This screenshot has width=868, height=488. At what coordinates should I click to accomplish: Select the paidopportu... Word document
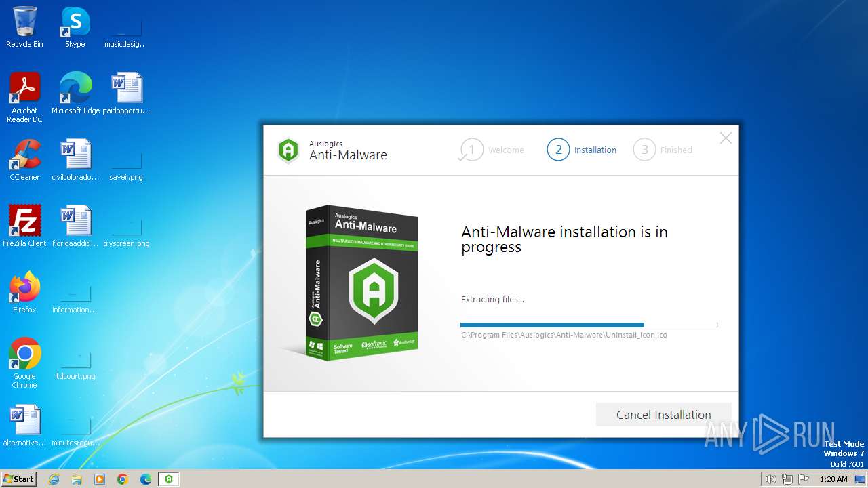126,94
